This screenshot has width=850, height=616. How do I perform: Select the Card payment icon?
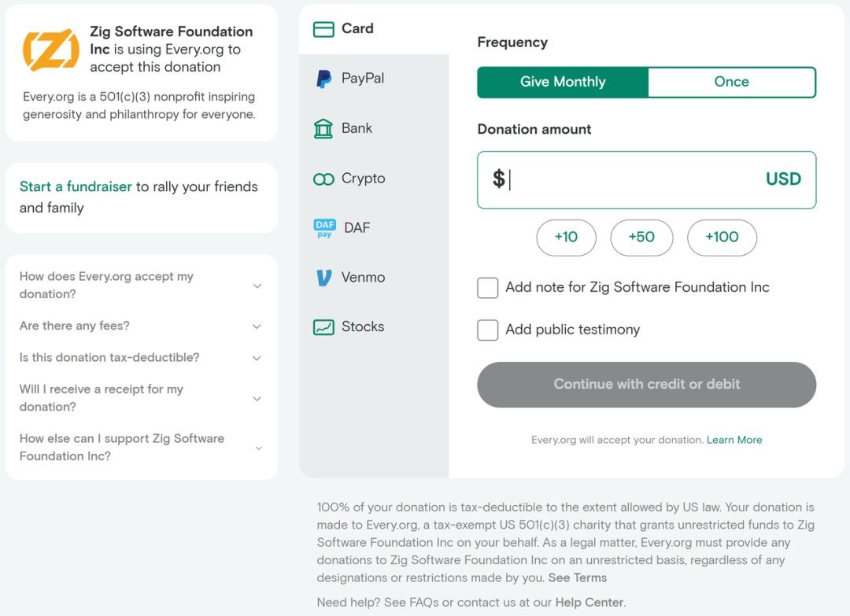(x=323, y=29)
